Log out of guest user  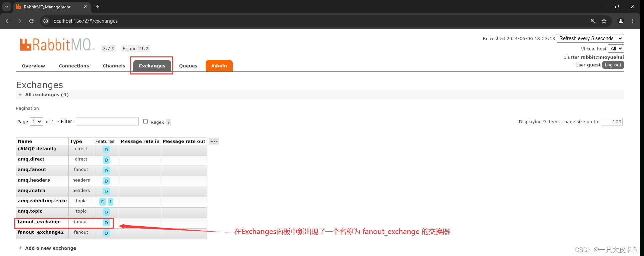click(613, 65)
